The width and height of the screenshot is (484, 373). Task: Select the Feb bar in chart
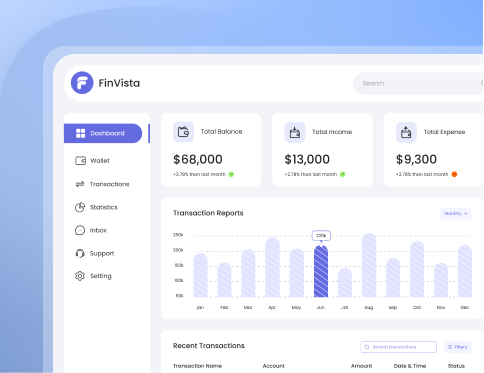224,280
